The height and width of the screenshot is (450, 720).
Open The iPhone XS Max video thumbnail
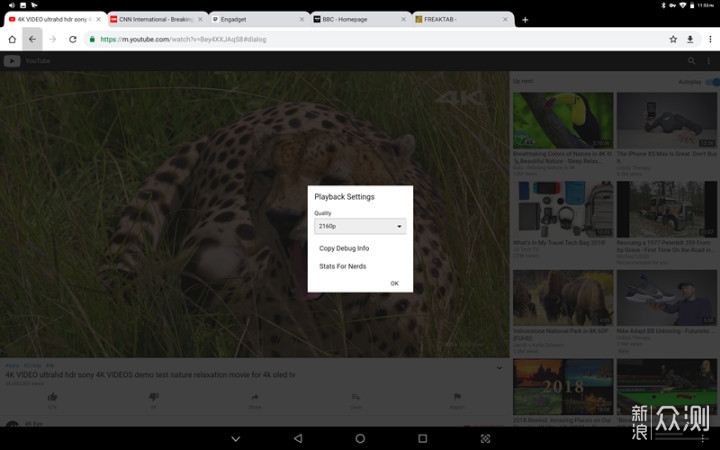coord(666,120)
